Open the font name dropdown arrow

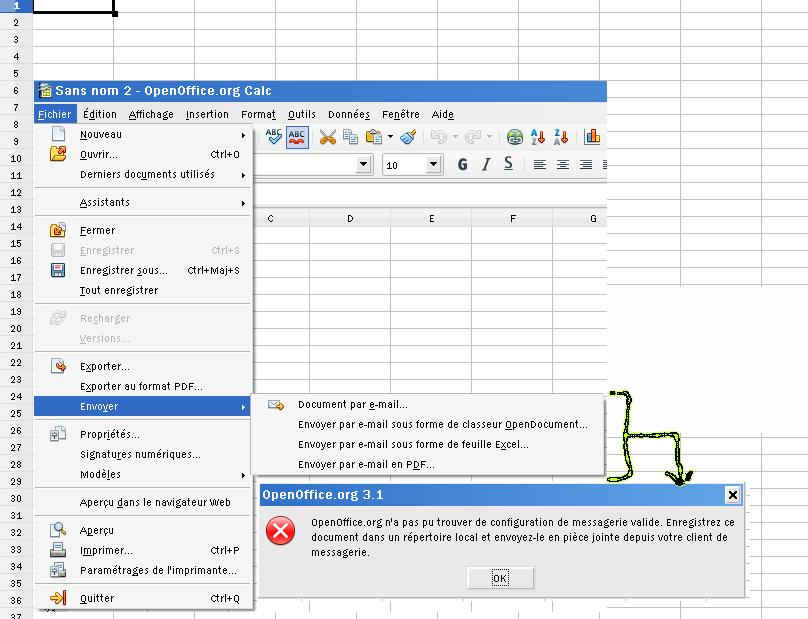point(364,165)
